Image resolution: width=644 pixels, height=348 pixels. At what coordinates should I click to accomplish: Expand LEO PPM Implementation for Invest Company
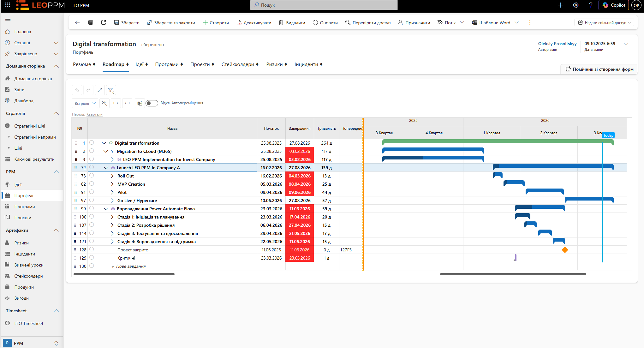click(112, 159)
